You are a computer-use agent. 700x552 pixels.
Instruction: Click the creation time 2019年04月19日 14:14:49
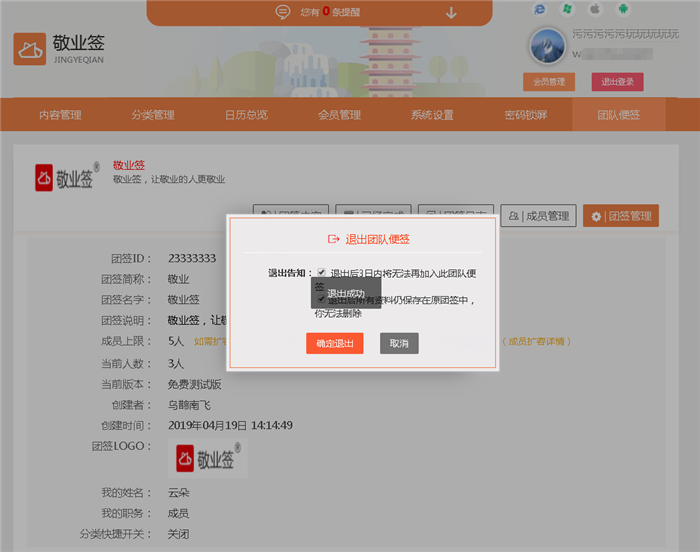pyautogui.click(x=230, y=425)
